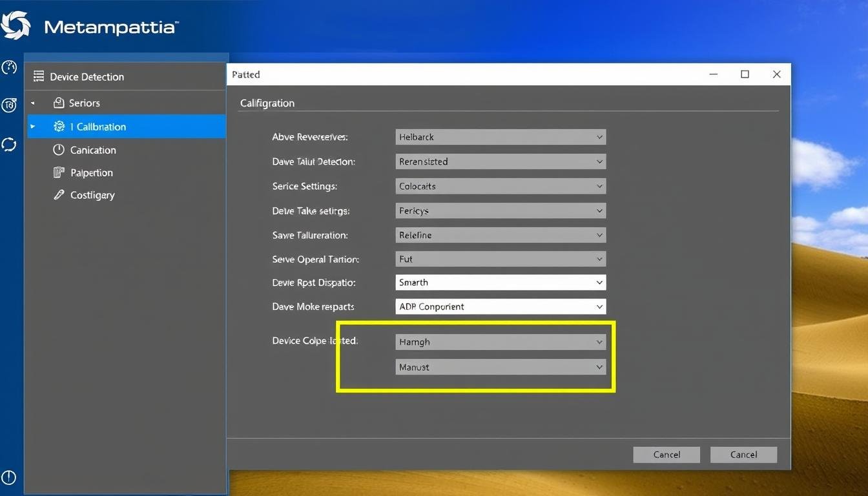Image resolution: width=868 pixels, height=496 pixels.
Task: Click the list icon beside Device Detection
Action: click(x=38, y=76)
